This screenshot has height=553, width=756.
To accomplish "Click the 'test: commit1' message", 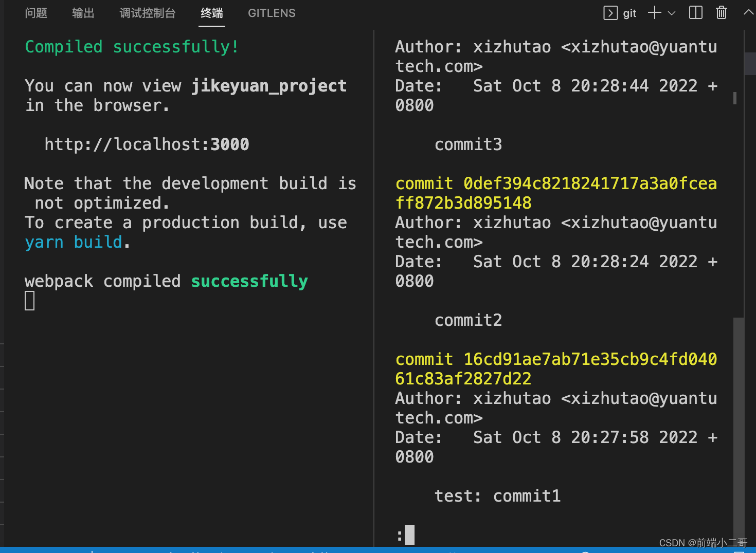I will pos(497,496).
